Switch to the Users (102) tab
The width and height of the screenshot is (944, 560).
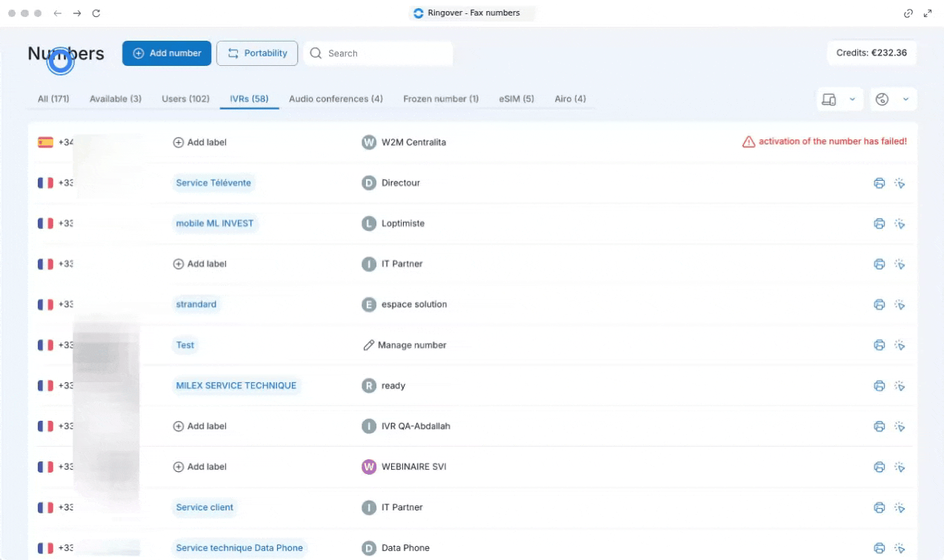[185, 99]
